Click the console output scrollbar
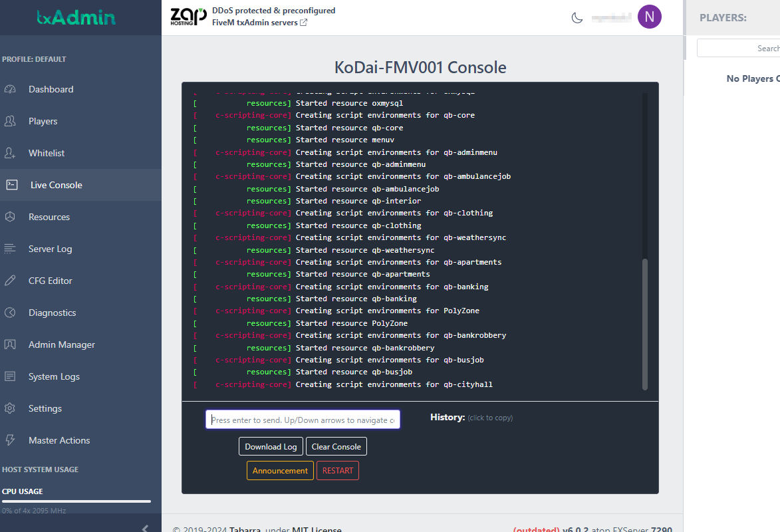Image resolution: width=780 pixels, height=532 pixels. (644, 324)
